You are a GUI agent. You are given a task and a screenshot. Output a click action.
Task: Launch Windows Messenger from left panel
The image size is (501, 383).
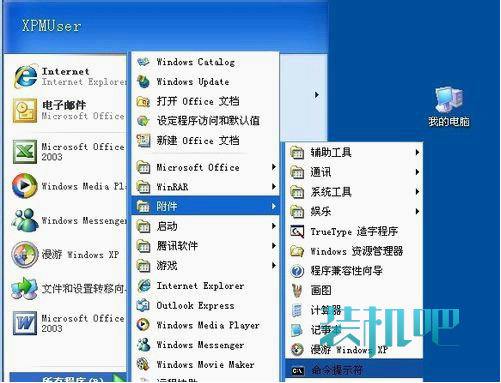tap(68, 220)
